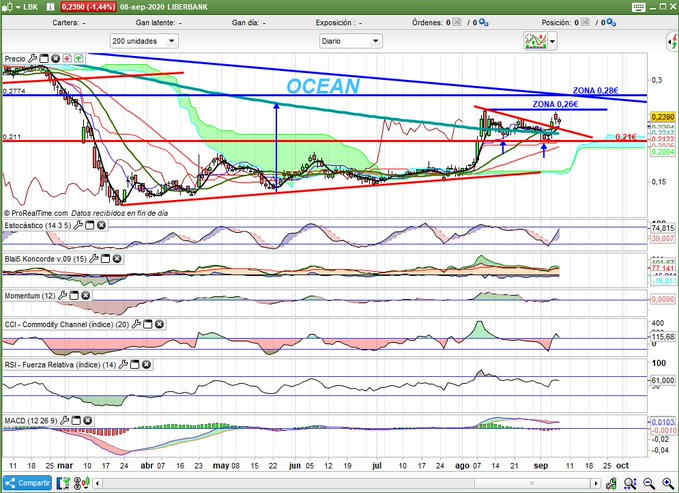Close the CCI indicator panel

(159, 324)
